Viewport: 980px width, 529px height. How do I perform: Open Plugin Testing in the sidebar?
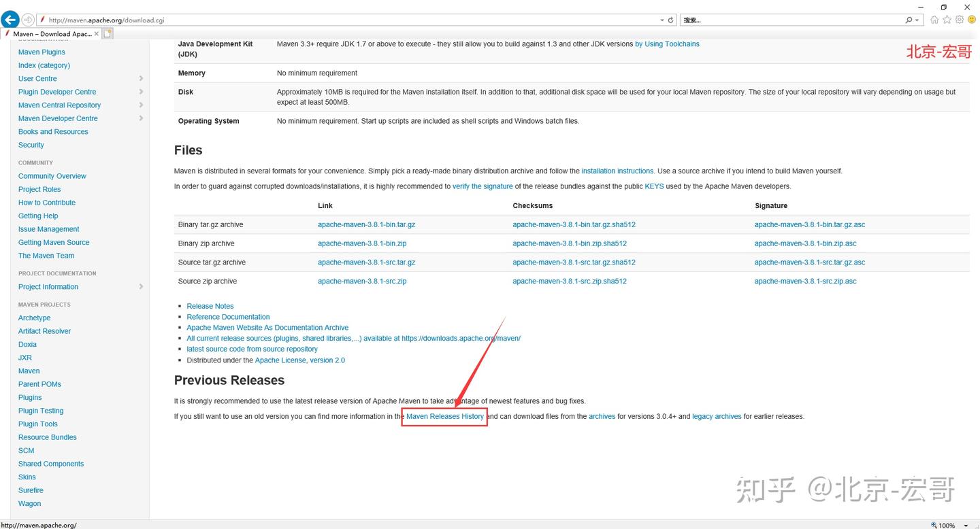[x=41, y=411]
